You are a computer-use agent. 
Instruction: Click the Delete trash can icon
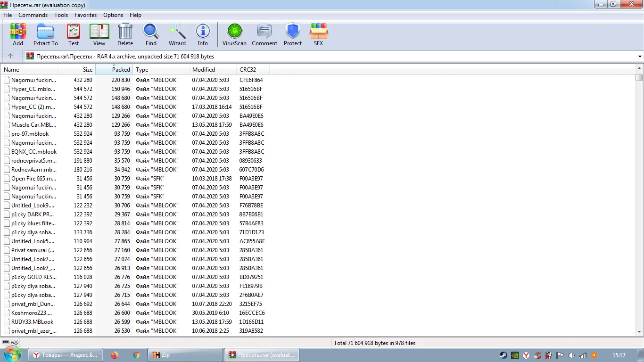click(x=125, y=35)
